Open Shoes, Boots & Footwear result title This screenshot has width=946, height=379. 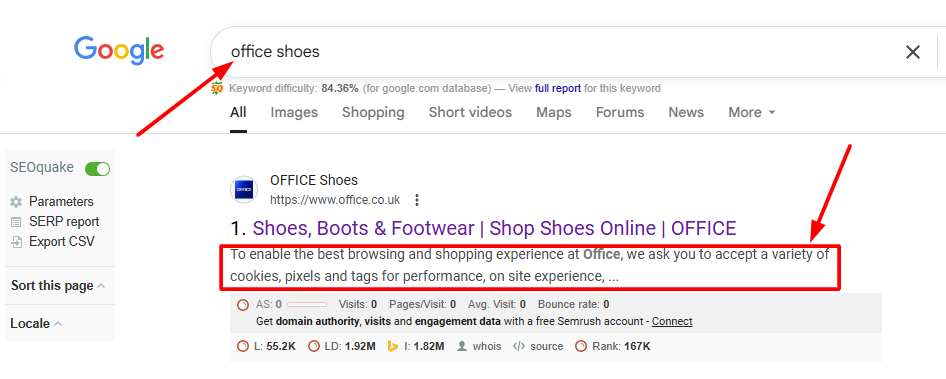pos(494,228)
